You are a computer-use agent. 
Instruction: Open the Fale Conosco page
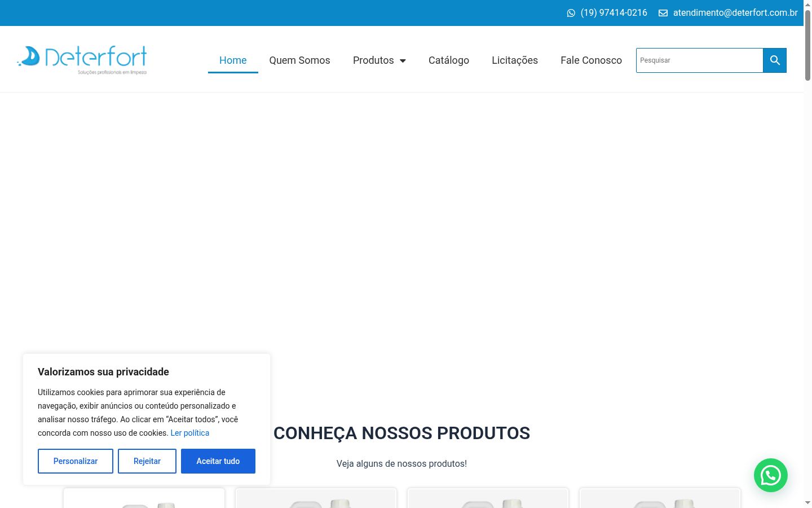point(591,60)
